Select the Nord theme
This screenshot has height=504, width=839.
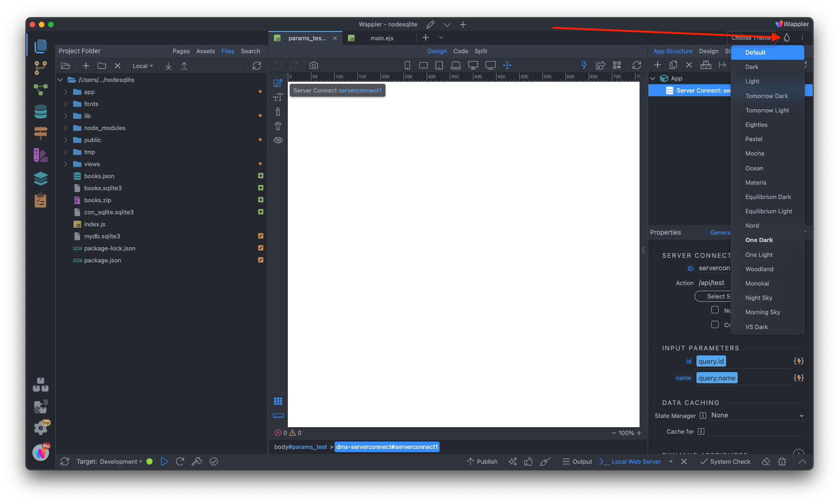click(768, 225)
